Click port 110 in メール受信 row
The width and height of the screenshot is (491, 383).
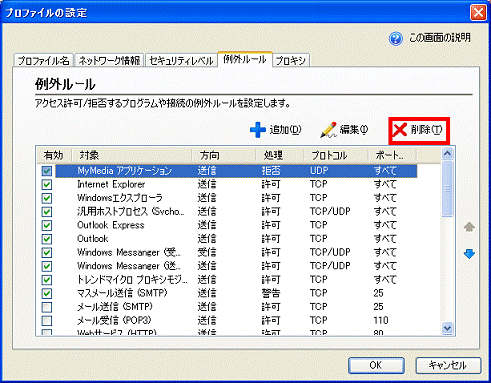pos(381,321)
